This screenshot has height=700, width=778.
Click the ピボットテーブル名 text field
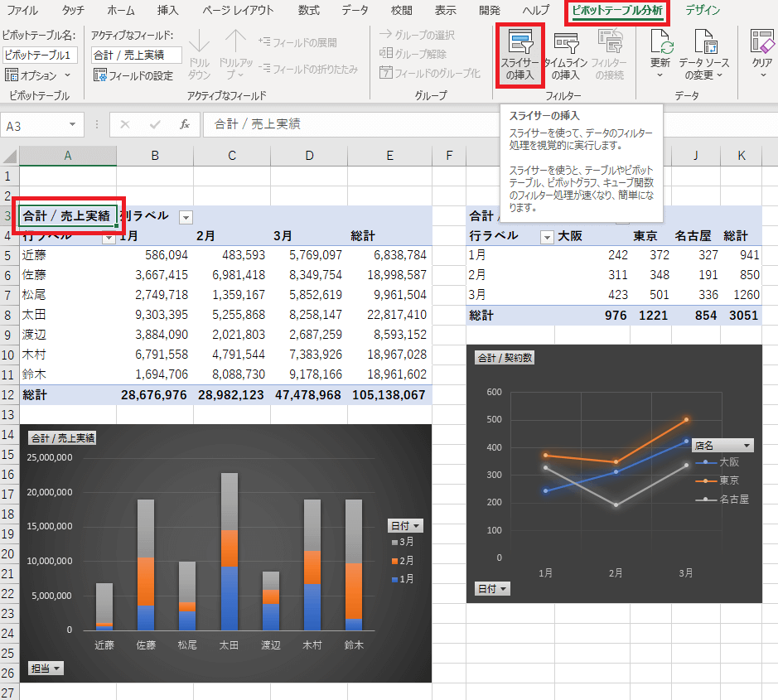click(x=40, y=55)
